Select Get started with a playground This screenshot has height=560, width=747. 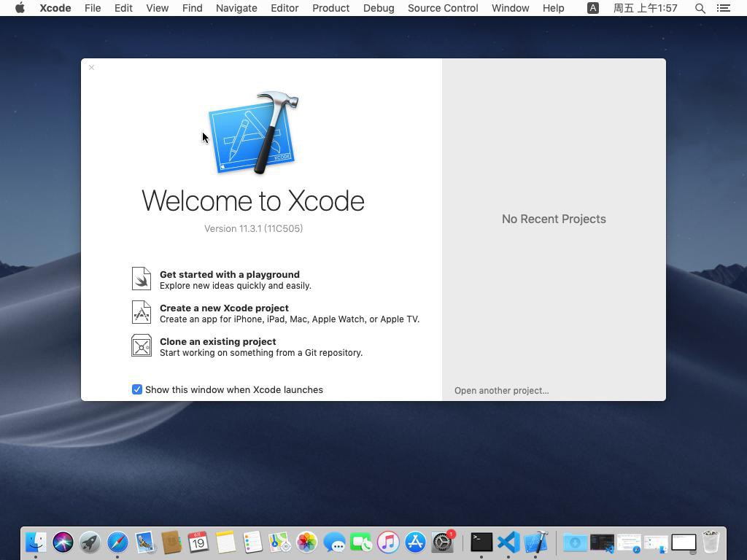point(230,274)
